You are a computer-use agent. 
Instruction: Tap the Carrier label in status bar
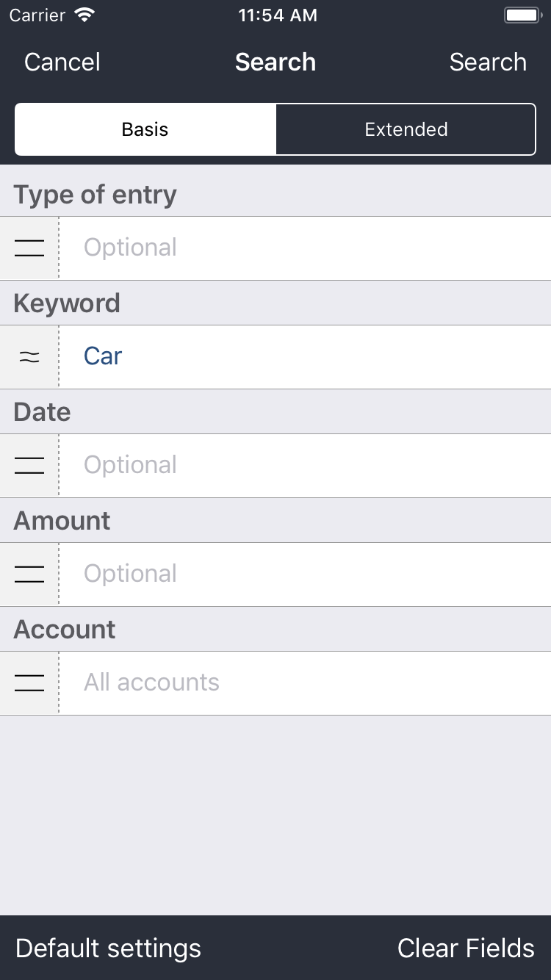tap(37, 15)
